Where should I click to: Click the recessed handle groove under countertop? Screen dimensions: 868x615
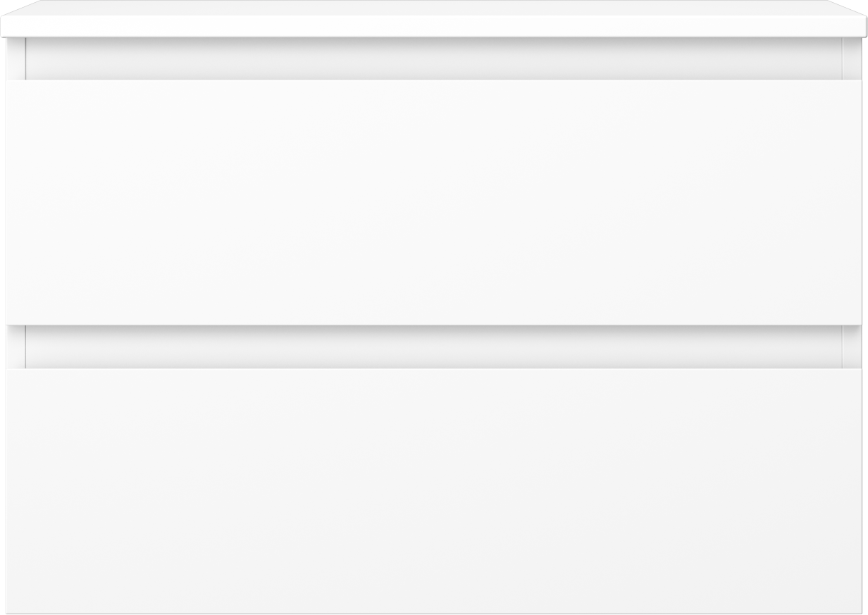433,59
